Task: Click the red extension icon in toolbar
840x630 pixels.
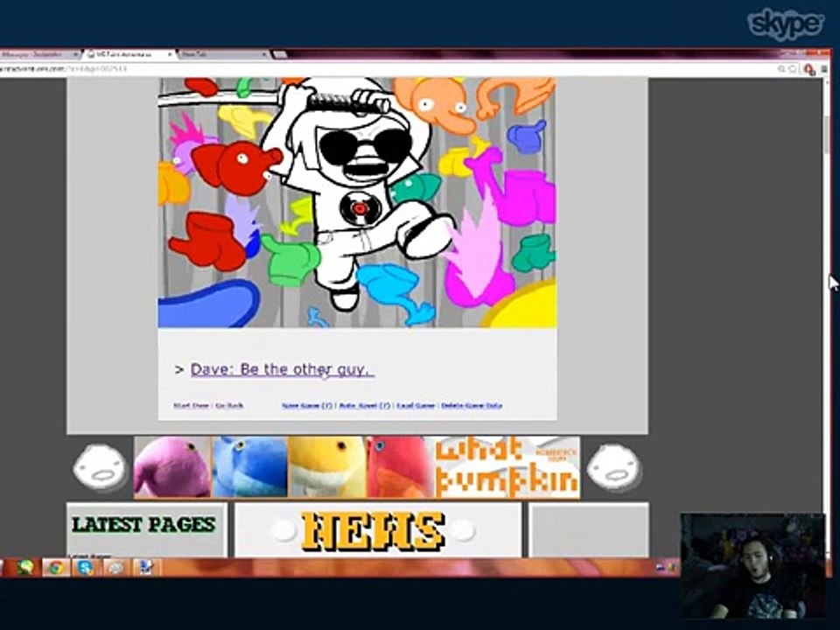Action: (x=809, y=69)
